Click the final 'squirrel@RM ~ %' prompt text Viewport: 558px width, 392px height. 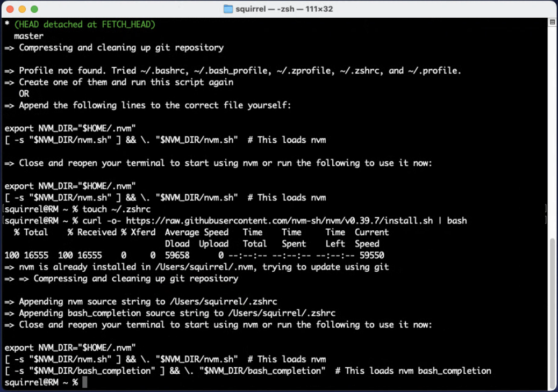click(x=41, y=382)
